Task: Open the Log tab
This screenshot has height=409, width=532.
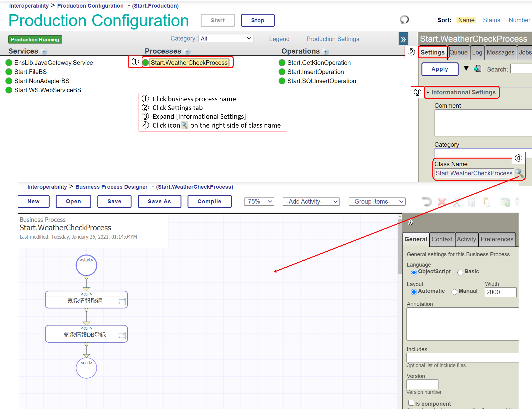Action: tap(477, 52)
